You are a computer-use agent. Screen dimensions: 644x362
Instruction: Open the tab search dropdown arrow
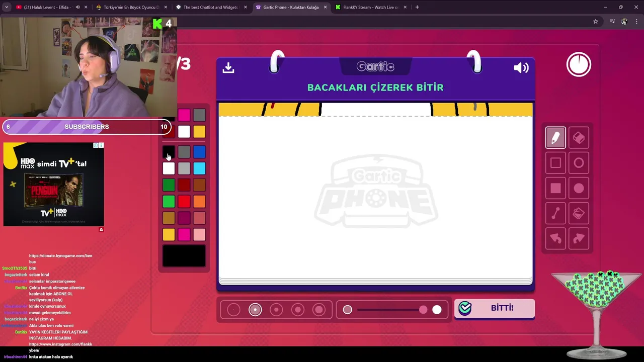(x=7, y=7)
